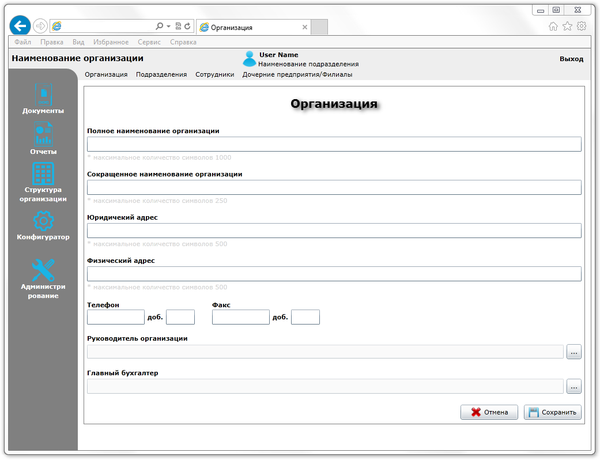Select the Организация browser tab
This screenshot has height=460, width=600.
(x=253, y=27)
